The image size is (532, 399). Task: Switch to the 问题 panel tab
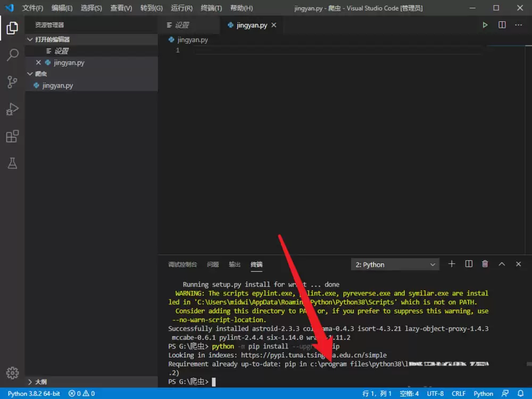click(x=213, y=264)
